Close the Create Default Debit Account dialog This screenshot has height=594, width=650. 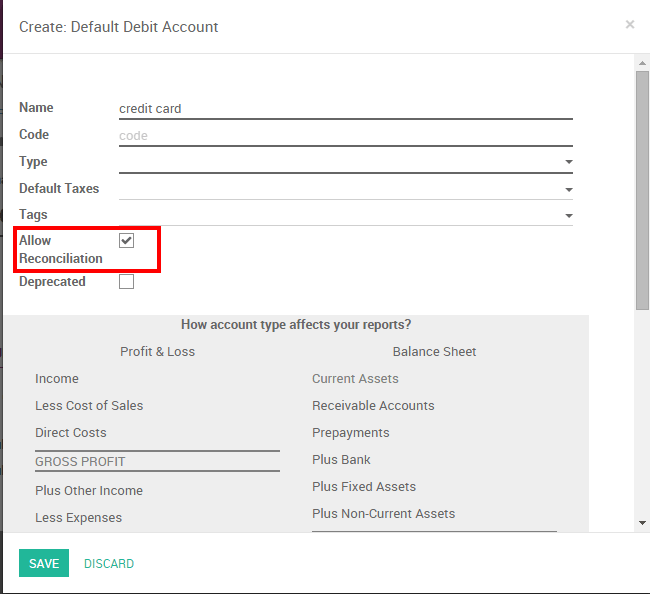(630, 25)
